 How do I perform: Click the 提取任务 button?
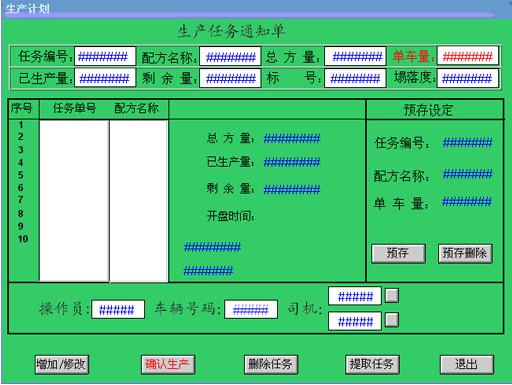coord(372,365)
